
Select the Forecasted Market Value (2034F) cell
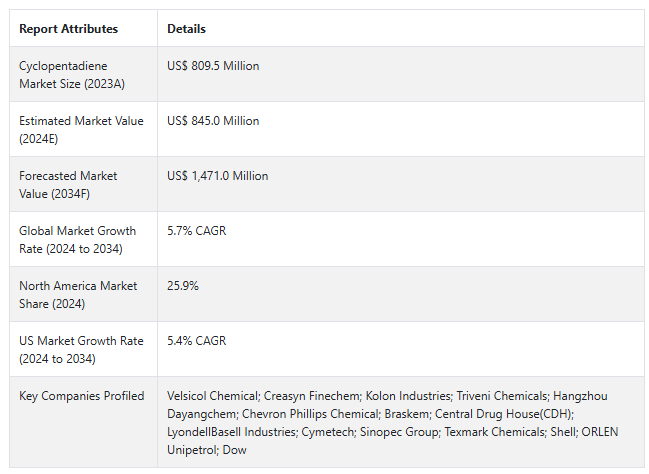(68, 185)
